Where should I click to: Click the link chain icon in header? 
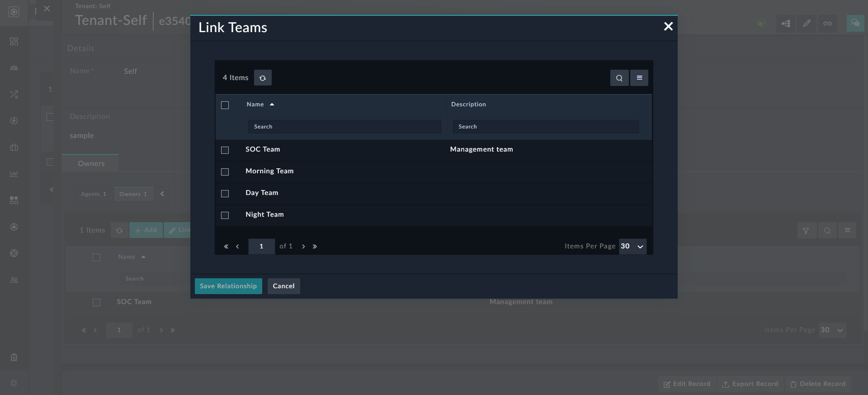pyautogui.click(x=827, y=24)
